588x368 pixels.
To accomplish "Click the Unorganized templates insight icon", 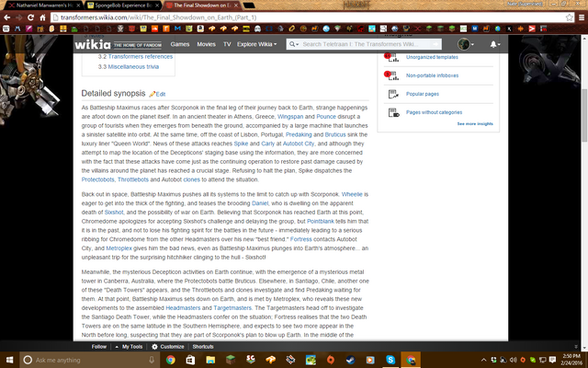I will (x=393, y=57).
